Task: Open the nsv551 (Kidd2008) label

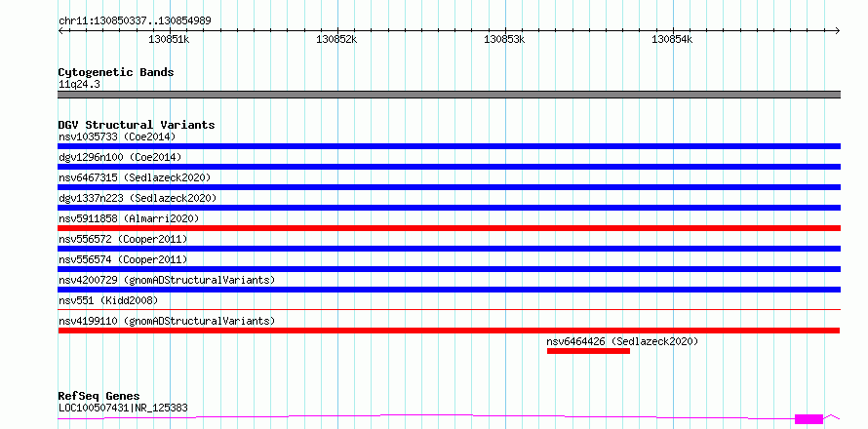Action: [x=108, y=300]
